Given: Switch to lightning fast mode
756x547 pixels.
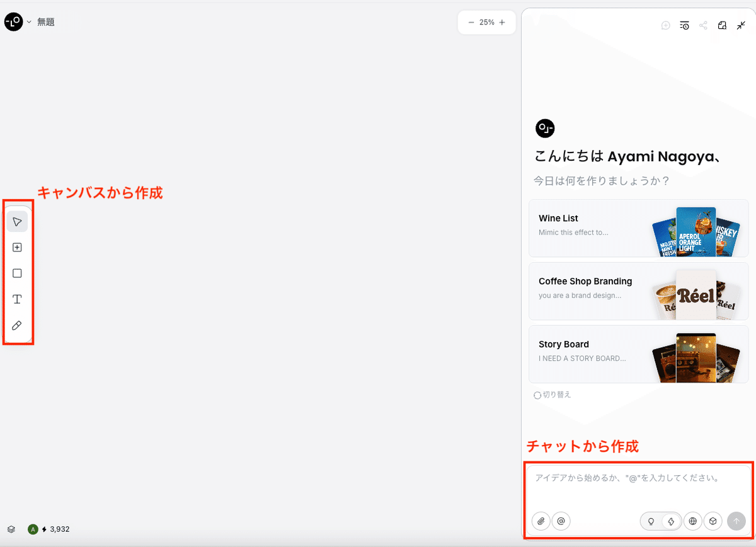Looking at the screenshot, I should tap(671, 521).
